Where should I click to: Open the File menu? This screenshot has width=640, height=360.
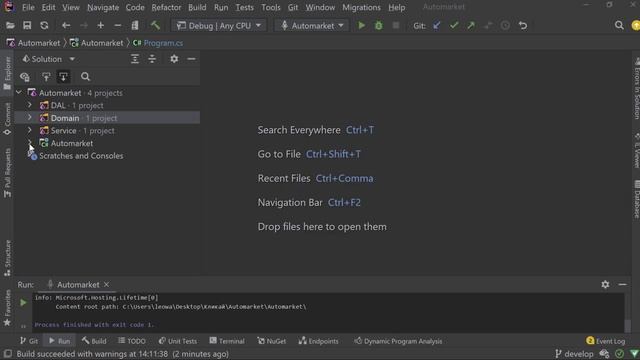click(28, 7)
